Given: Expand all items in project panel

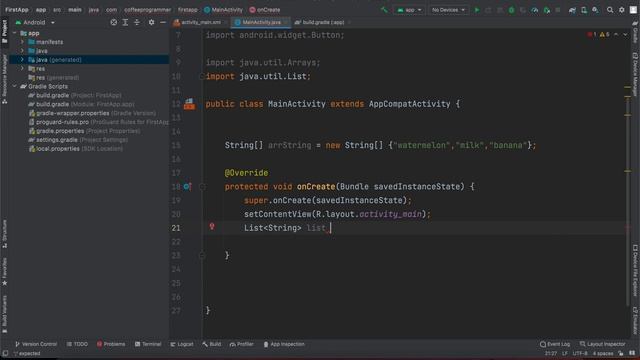Looking at the screenshot, I should tap(125, 22).
